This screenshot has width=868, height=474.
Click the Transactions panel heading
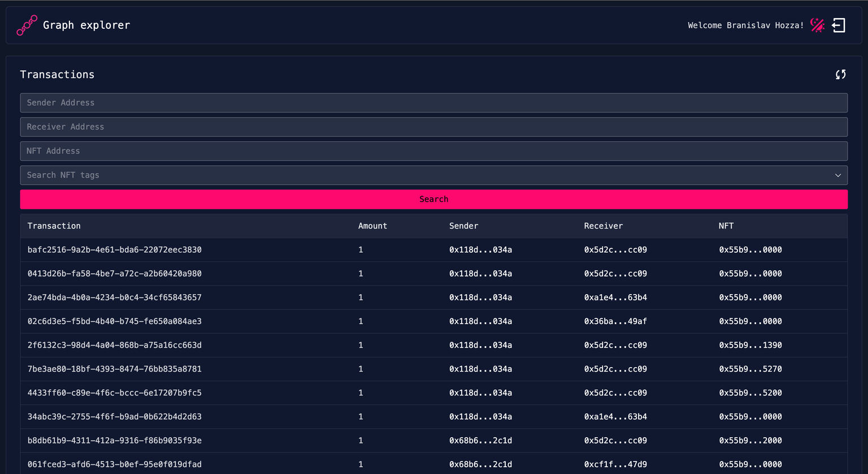click(57, 75)
